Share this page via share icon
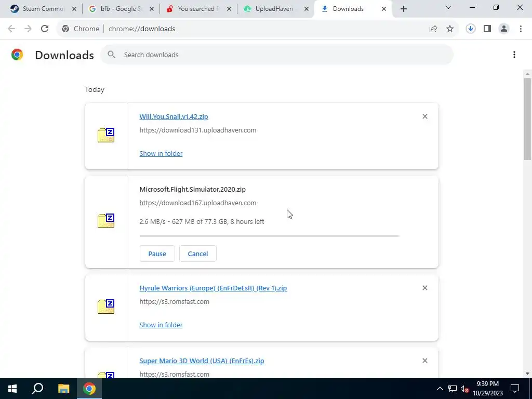Viewport: 532px width, 399px height. [433, 29]
